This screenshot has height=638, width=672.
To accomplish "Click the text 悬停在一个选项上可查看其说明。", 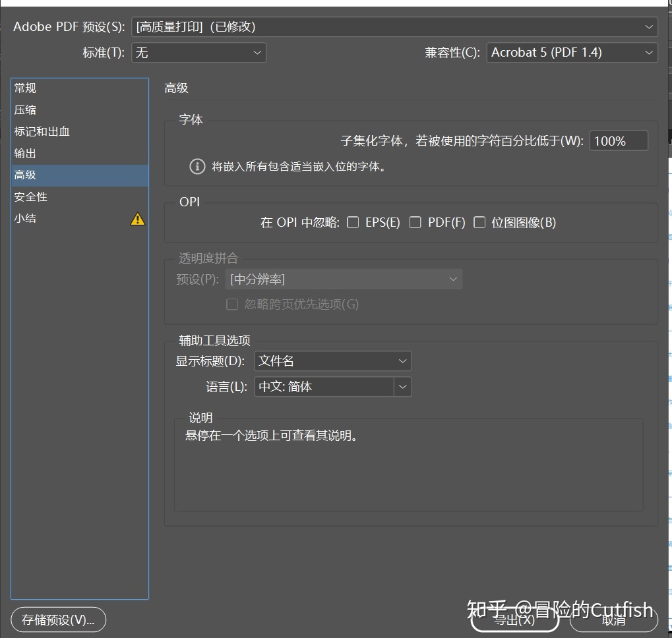I will pyautogui.click(x=271, y=436).
